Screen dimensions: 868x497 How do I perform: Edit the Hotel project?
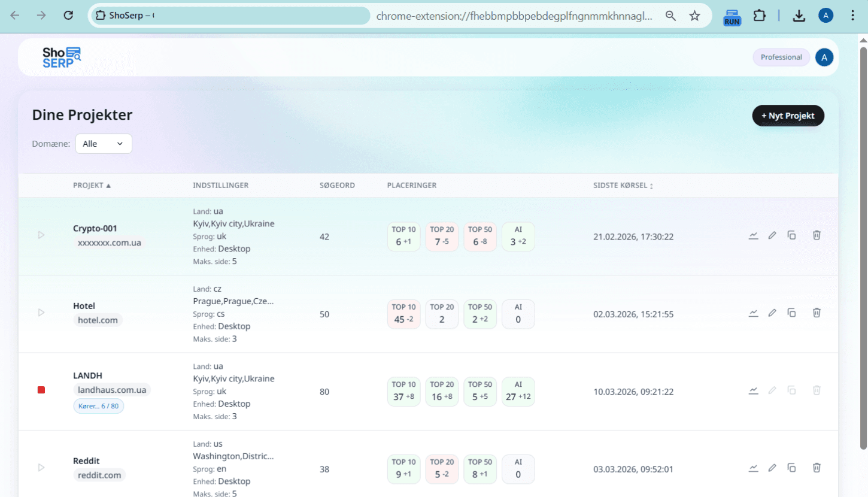[772, 313]
